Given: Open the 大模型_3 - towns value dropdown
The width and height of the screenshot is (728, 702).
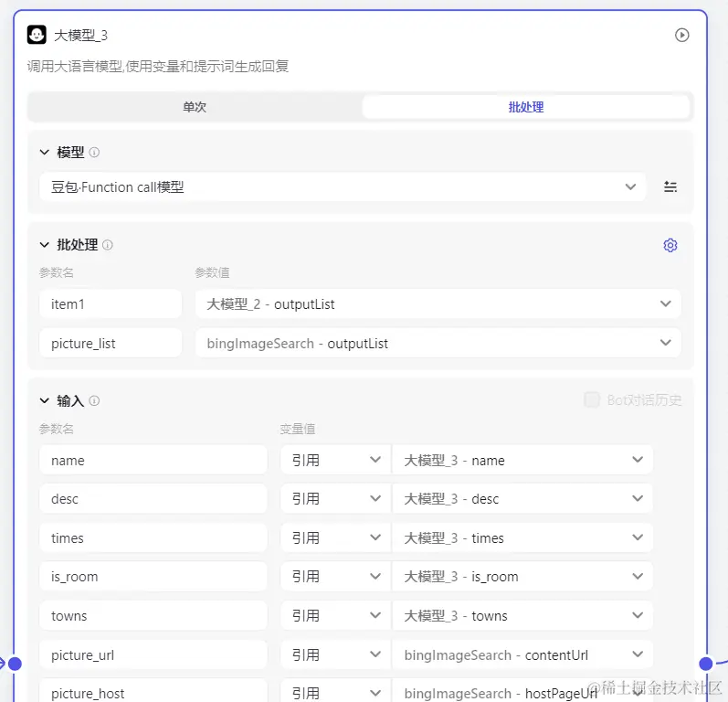Looking at the screenshot, I should [522, 615].
